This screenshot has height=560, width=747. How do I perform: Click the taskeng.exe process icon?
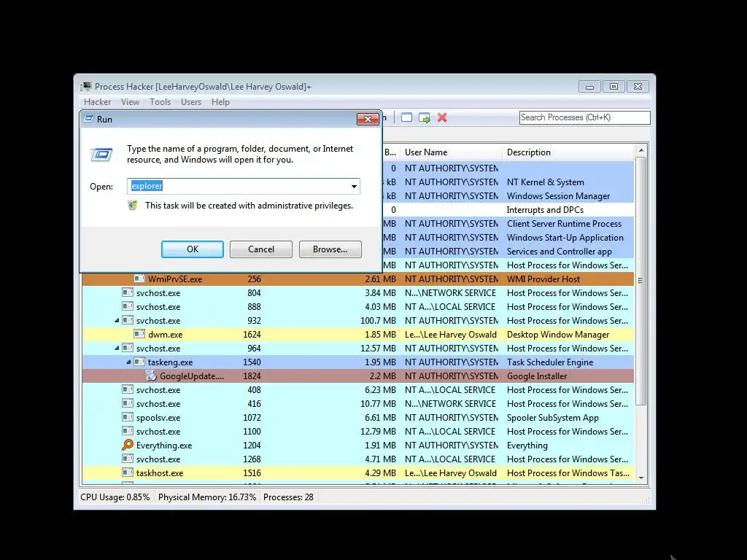[x=139, y=362]
